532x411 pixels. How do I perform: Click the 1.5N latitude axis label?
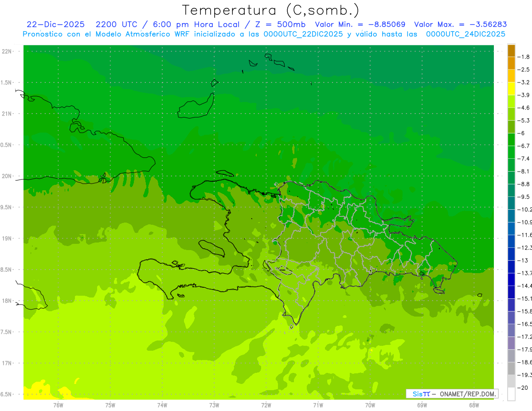[6, 82]
